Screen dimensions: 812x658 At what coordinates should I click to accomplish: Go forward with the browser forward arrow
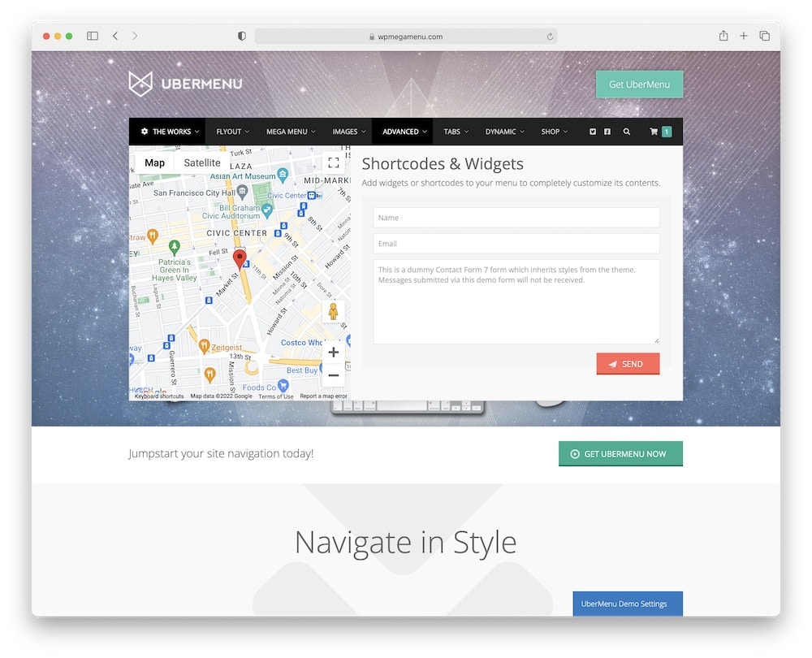[x=135, y=36]
